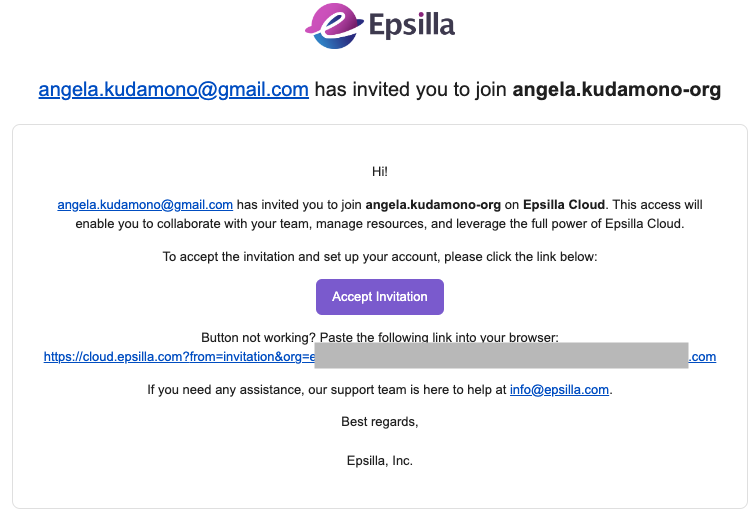Click the Epsilla logo icon
This screenshot has width=756, height=516.
(x=329, y=26)
